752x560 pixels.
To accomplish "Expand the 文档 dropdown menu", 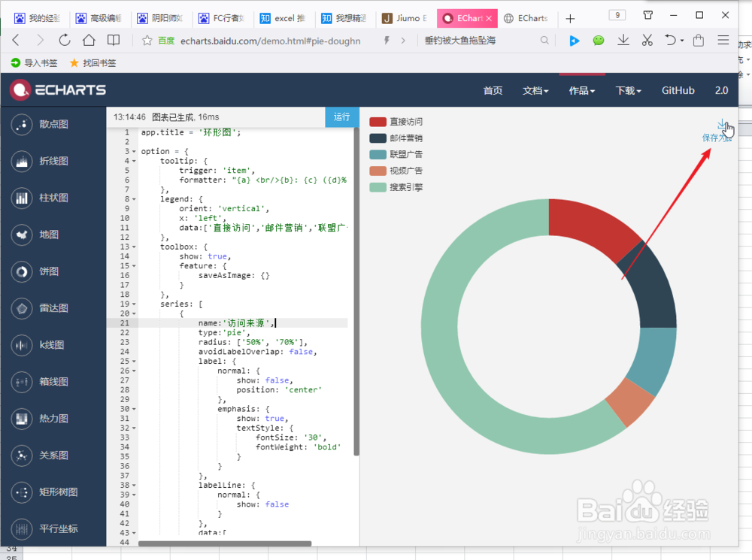I will (x=535, y=91).
